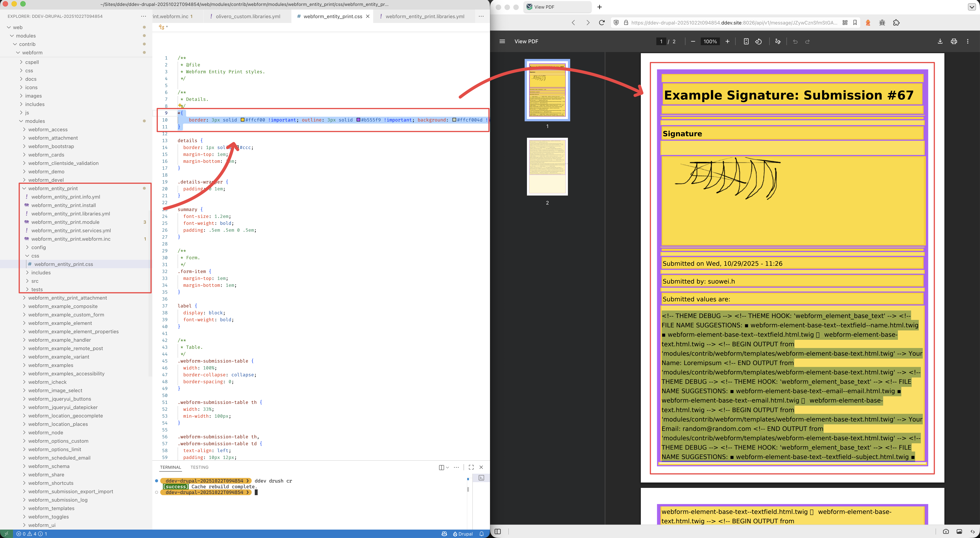This screenshot has width=980, height=538.
Task: Select the page 2 thumbnail
Action: [547, 166]
